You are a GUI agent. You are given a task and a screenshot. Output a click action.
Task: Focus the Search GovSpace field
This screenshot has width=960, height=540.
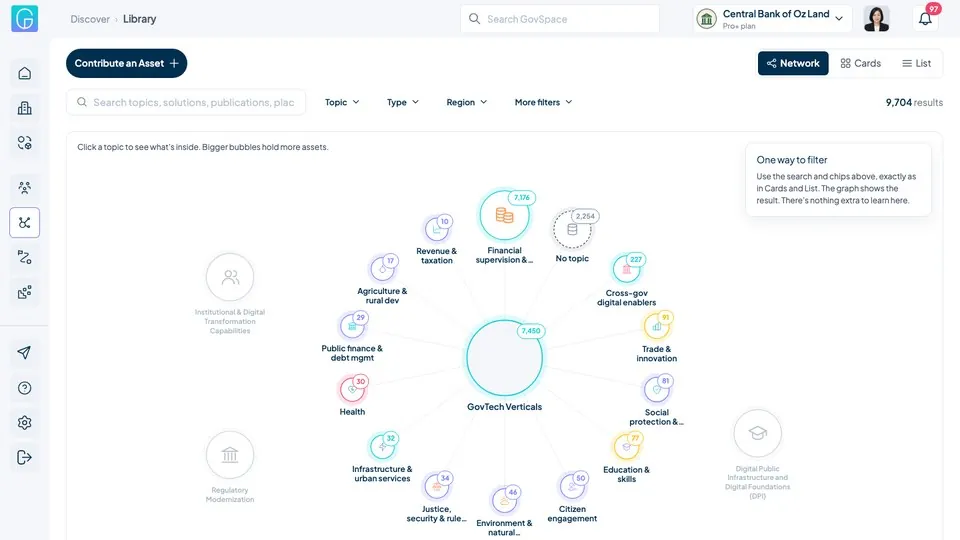pos(560,19)
